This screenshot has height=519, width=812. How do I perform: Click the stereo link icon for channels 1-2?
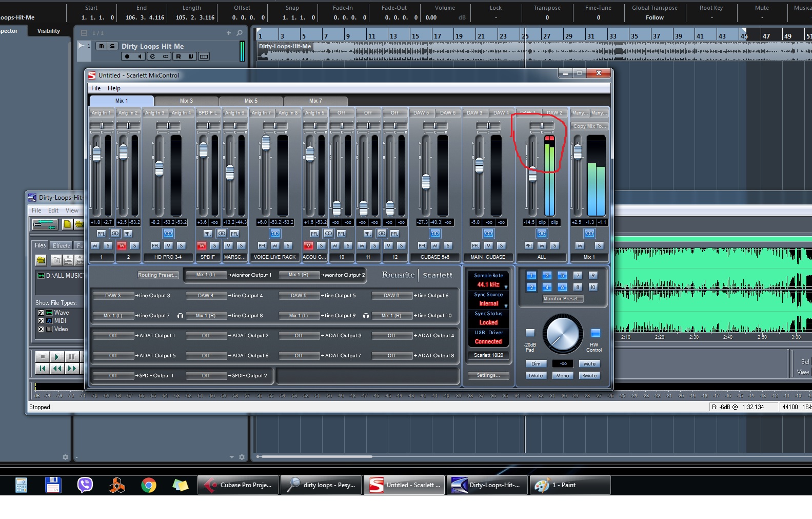tap(115, 234)
